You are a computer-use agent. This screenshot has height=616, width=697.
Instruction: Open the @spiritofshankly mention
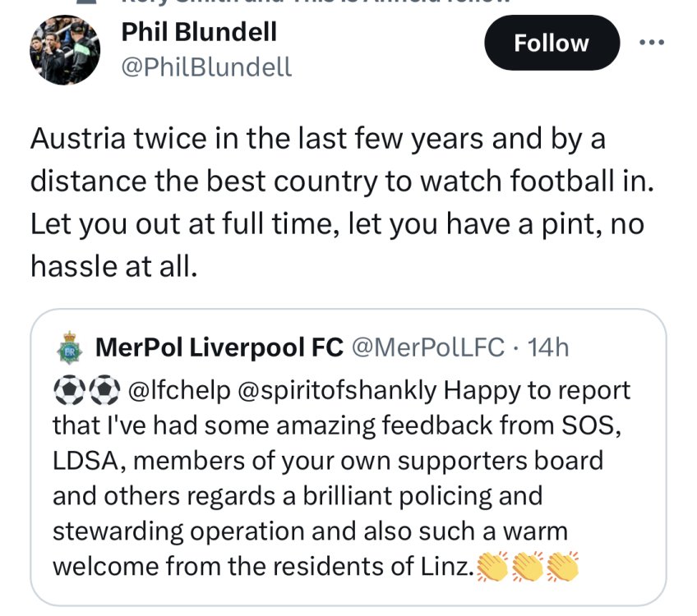pyautogui.click(x=337, y=392)
